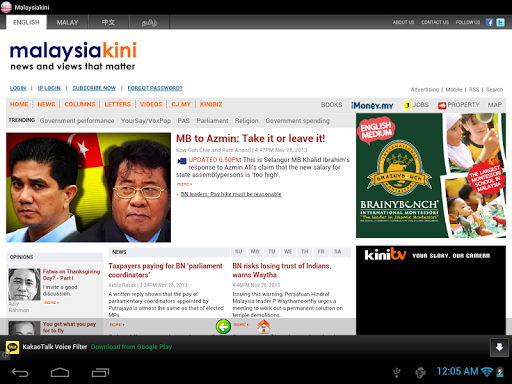This screenshot has height=384, width=512.
Task: Click the Azmin and Khalid photo thumbnail
Action: click(88, 187)
